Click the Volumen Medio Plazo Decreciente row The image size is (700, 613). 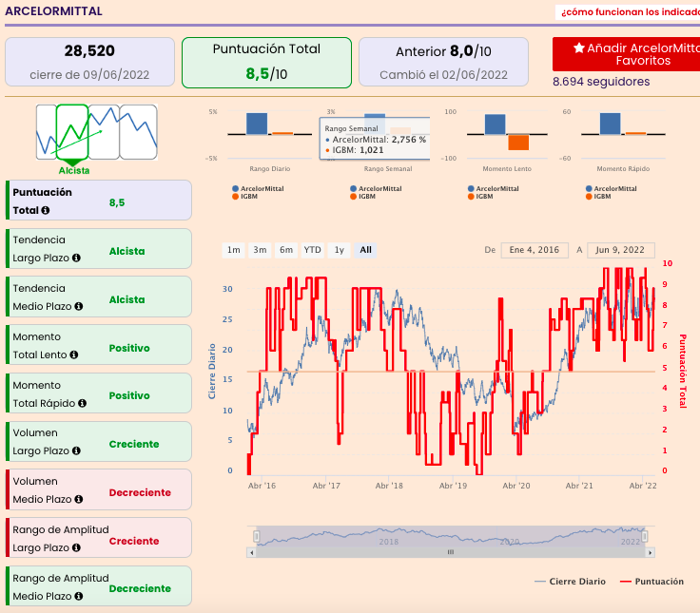99,489
